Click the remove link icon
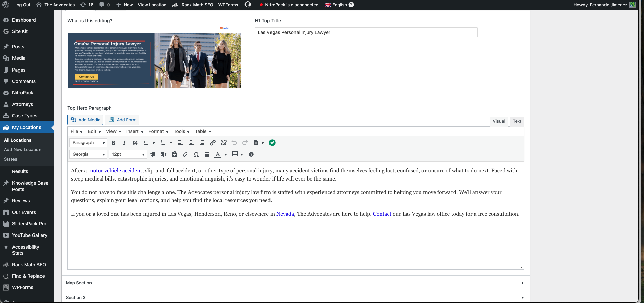 (224, 143)
